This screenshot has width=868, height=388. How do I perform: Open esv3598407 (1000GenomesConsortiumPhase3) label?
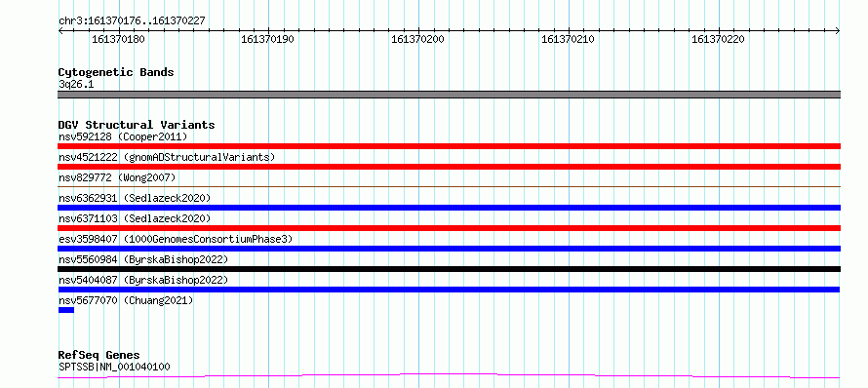click(x=176, y=239)
